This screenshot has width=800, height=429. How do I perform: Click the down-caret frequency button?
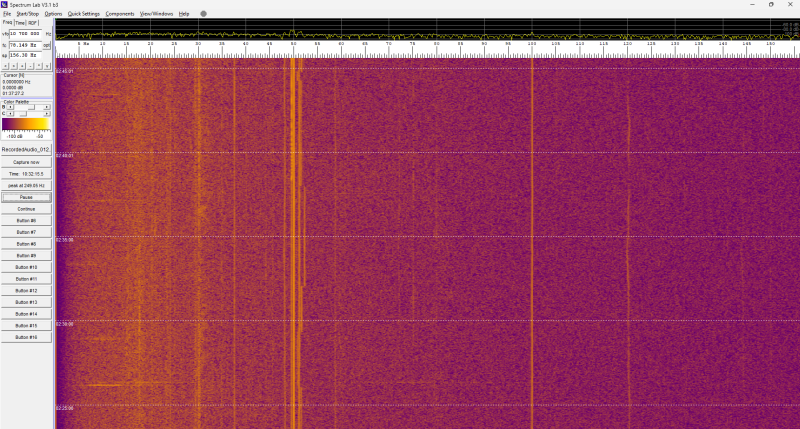pyautogui.click(x=47, y=66)
